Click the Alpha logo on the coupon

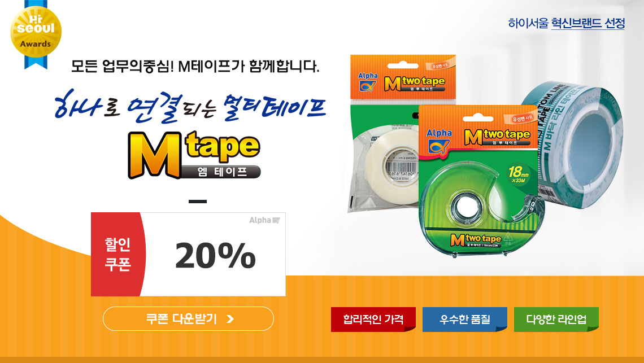coord(264,221)
